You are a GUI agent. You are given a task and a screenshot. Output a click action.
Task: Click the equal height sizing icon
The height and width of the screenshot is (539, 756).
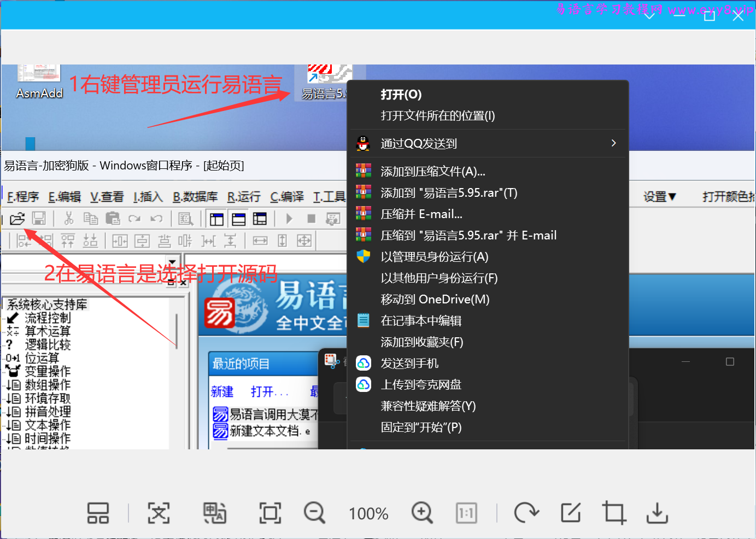coord(282,241)
